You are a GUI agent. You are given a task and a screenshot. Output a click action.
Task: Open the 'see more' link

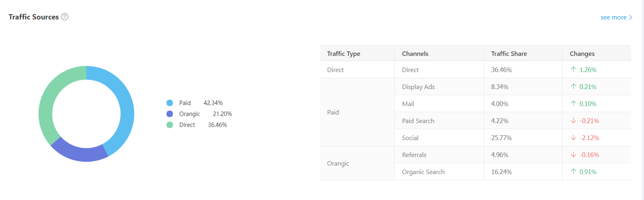click(616, 17)
